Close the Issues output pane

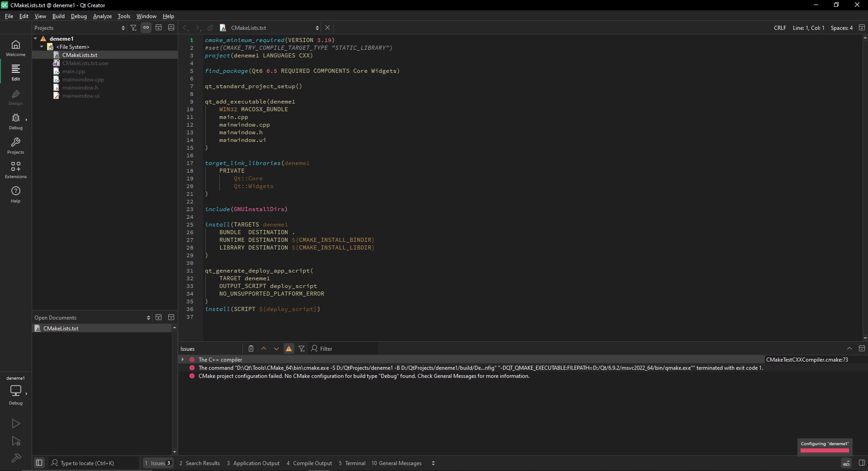tap(862, 349)
